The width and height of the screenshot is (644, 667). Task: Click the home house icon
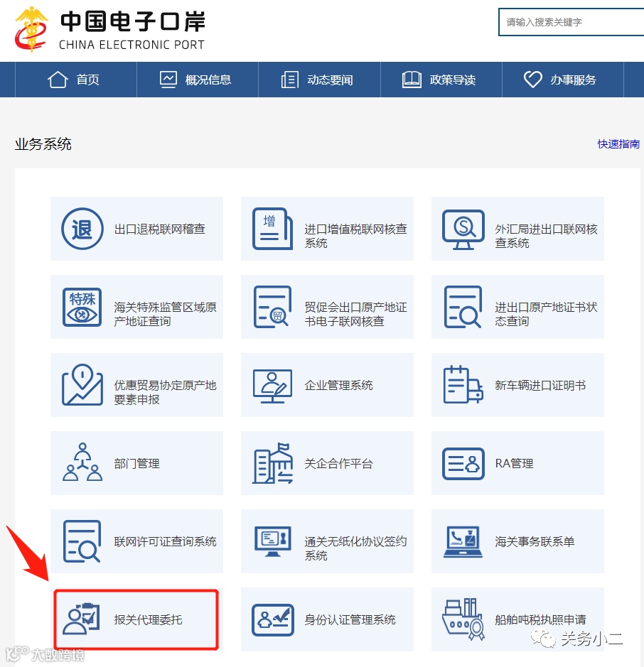click(x=58, y=80)
